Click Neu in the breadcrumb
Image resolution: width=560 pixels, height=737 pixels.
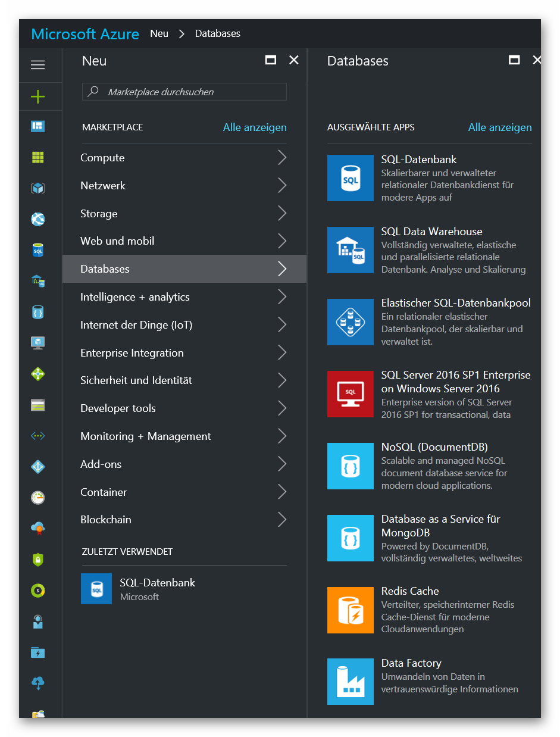[x=159, y=34]
